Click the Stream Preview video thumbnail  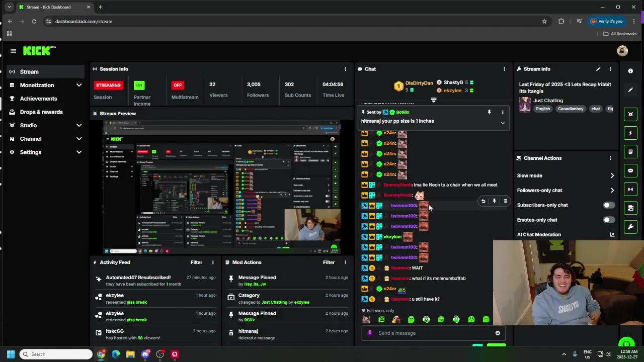(x=222, y=188)
